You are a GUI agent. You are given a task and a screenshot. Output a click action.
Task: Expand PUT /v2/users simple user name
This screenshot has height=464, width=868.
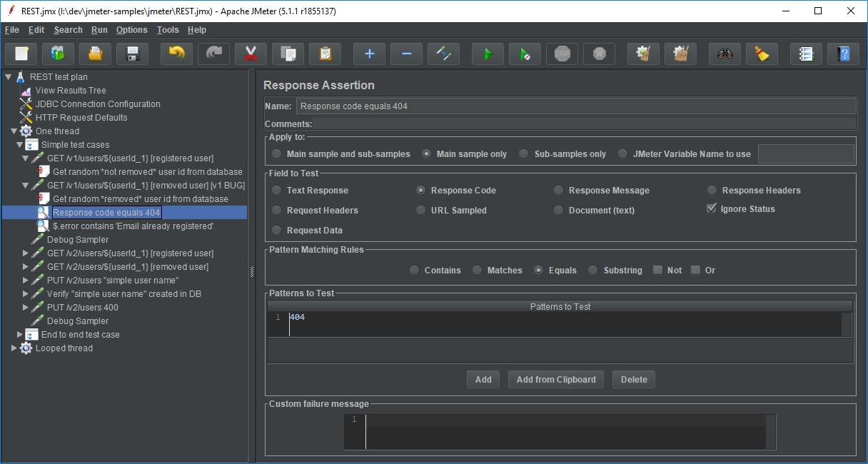26,281
